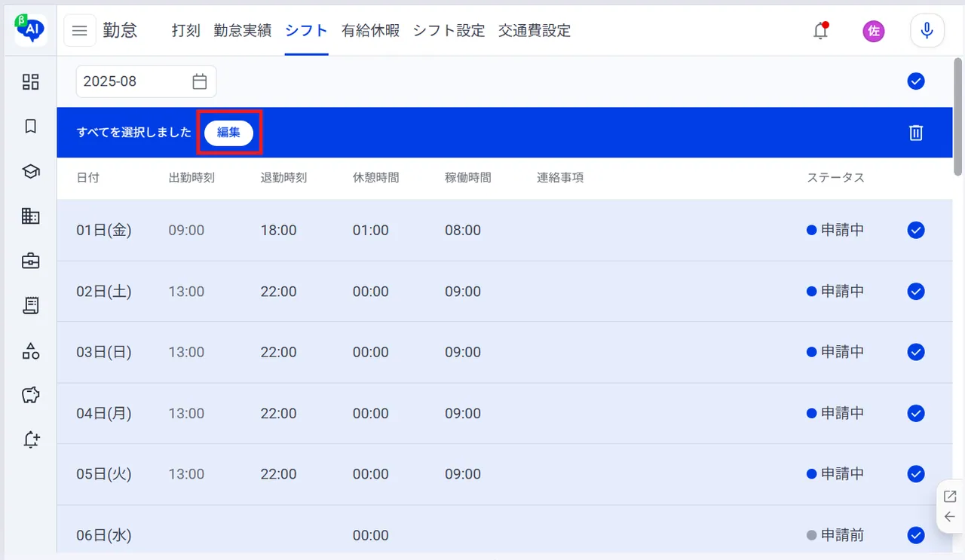Open the graduation cap icon in sidebar

tap(30, 172)
